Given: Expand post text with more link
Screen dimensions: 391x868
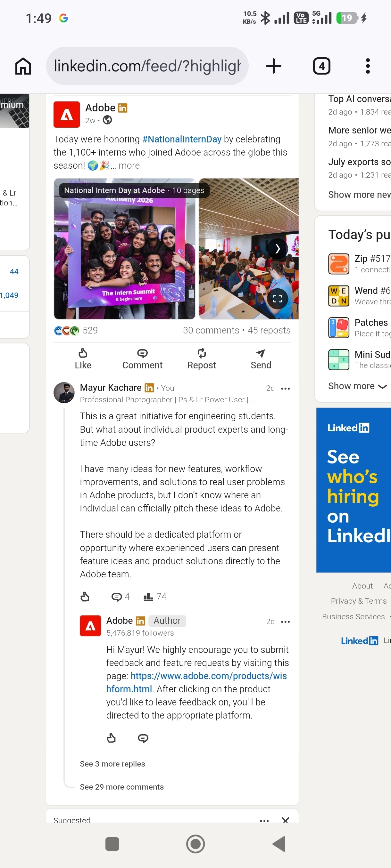Looking at the screenshot, I should click(129, 165).
